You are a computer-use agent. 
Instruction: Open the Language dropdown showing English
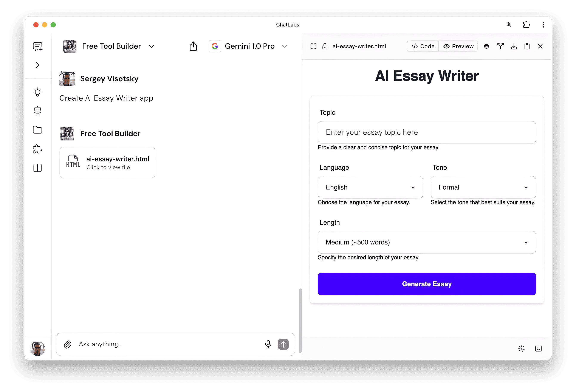click(370, 187)
